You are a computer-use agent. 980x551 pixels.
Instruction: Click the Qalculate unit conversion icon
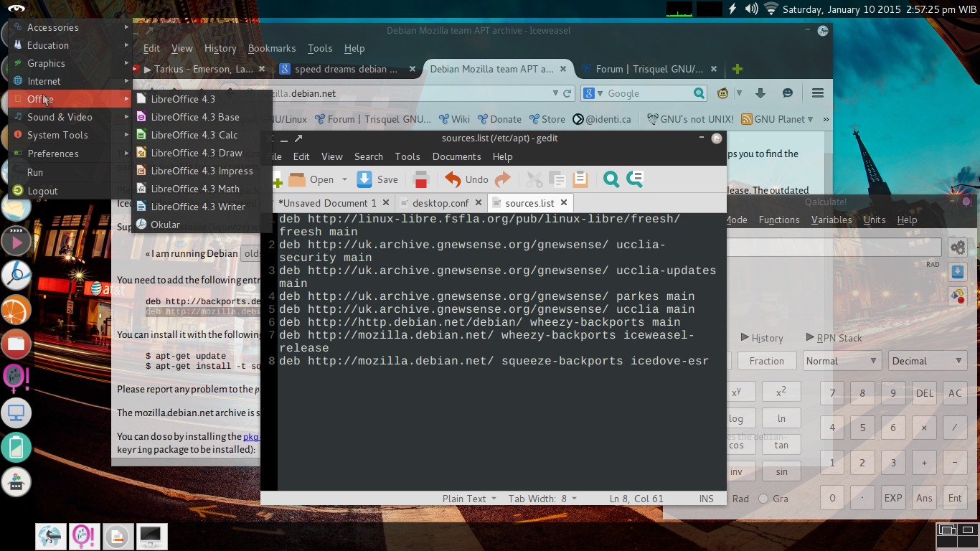pyautogui.click(x=958, y=295)
